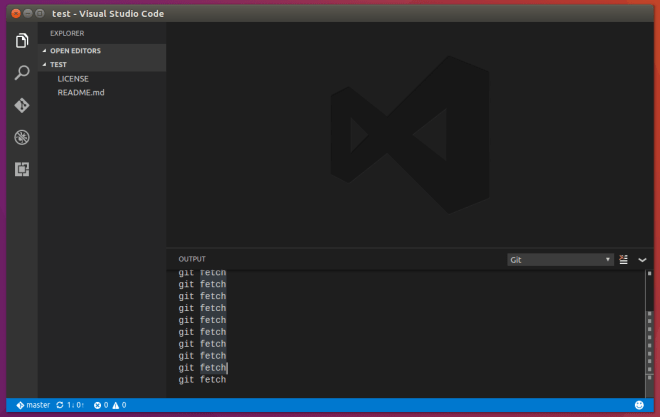The height and width of the screenshot is (417, 660).
Task: Open the Explorer view in activity bar
Action: 22,41
